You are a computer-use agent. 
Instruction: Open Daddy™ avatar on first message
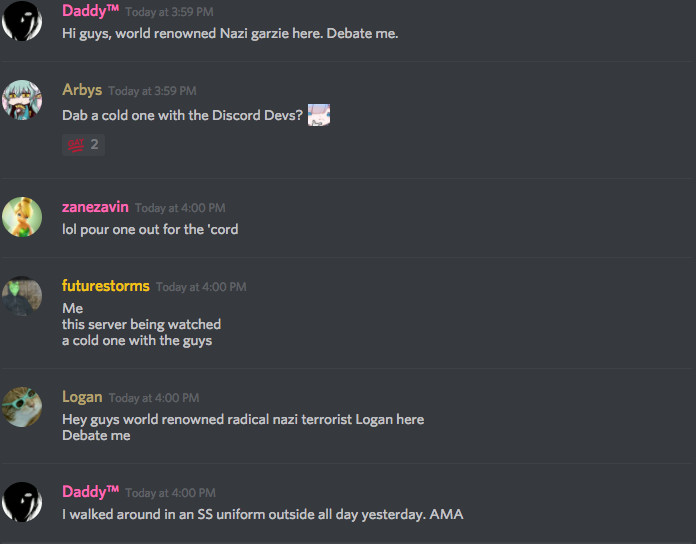coord(22,21)
